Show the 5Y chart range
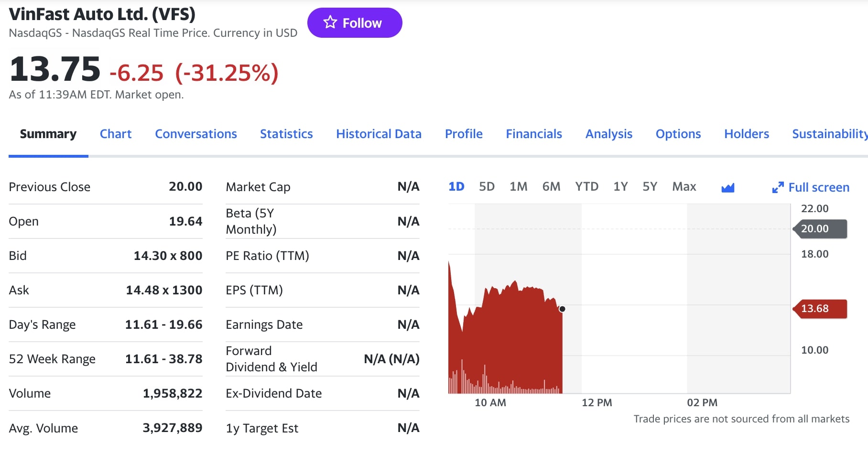 tap(650, 186)
